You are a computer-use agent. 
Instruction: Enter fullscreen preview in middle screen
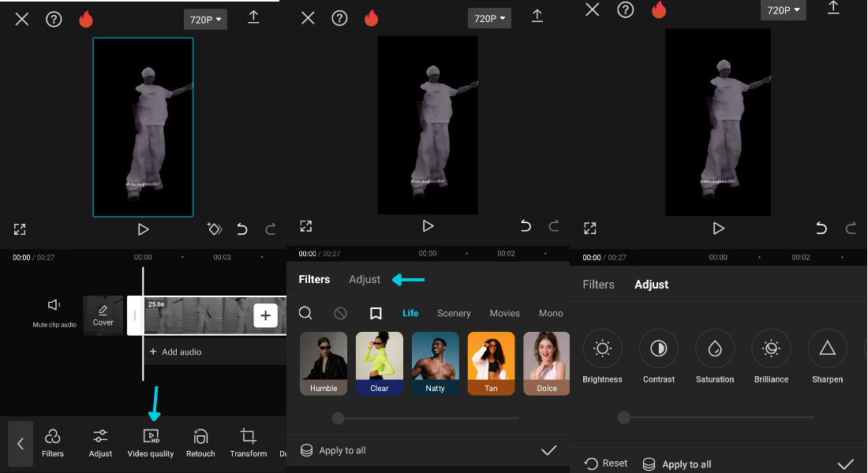coord(306,225)
